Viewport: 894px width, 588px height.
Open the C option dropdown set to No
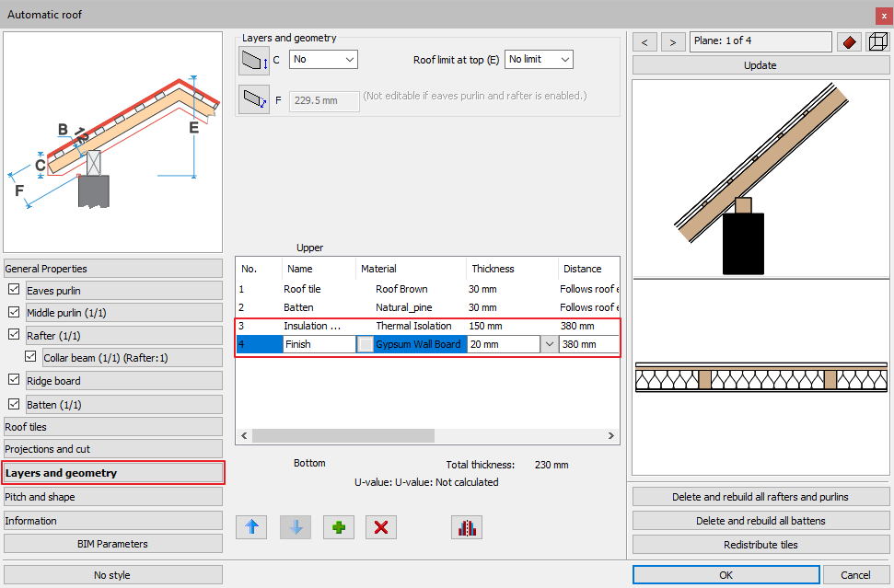tap(323, 60)
